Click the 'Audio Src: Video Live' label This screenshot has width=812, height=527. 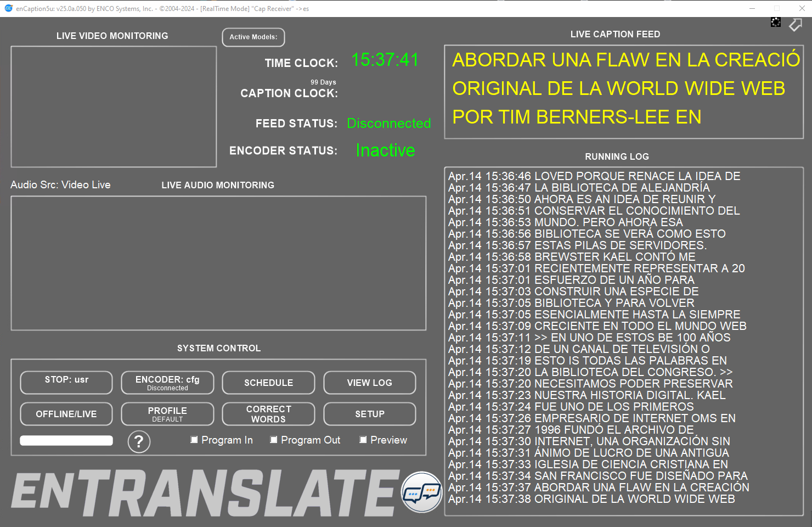tap(60, 185)
